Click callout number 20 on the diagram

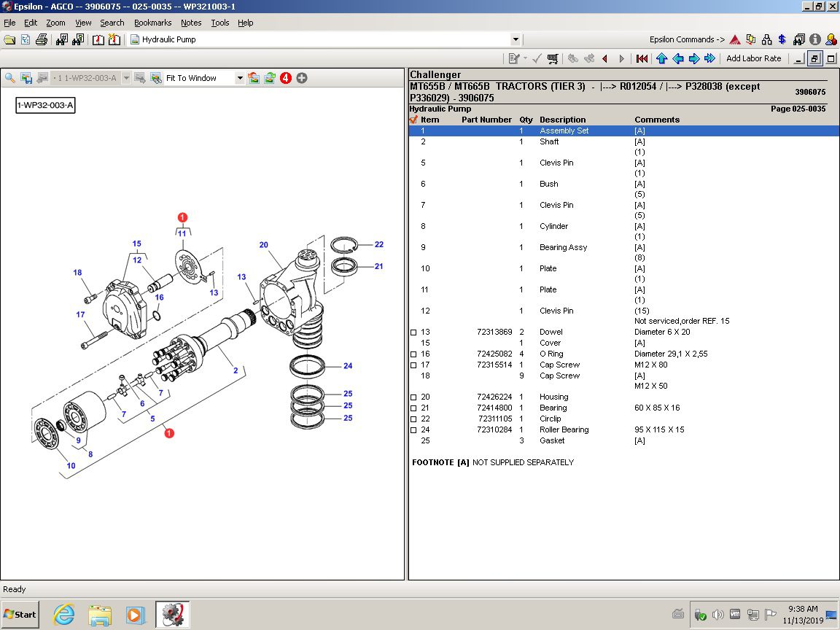[x=263, y=245]
